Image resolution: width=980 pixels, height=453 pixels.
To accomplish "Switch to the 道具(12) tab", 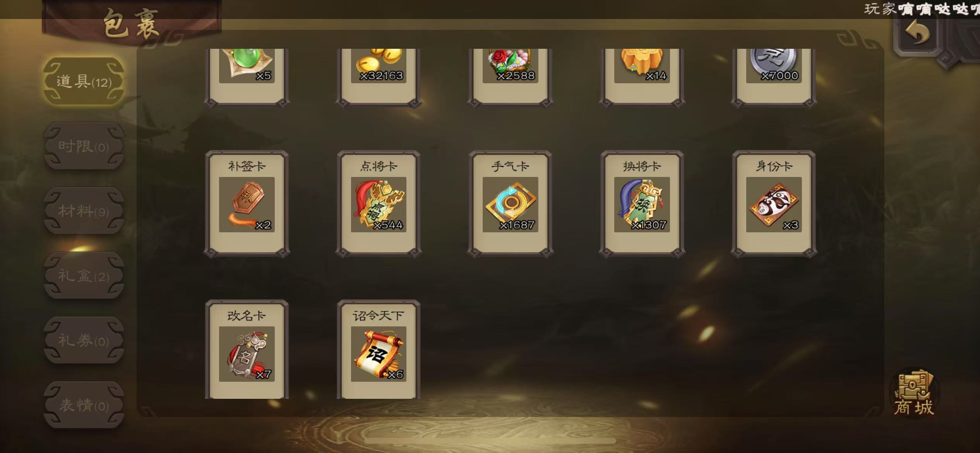I will pos(84,81).
